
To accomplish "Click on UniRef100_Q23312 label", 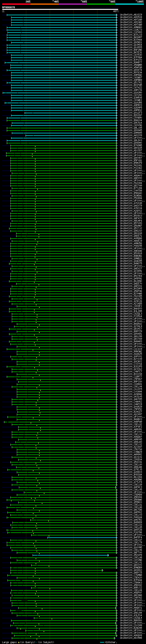I will point(131,369).
